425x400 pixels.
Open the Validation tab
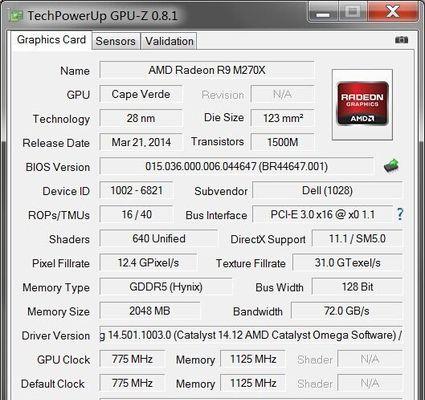(x=169, y=41)
